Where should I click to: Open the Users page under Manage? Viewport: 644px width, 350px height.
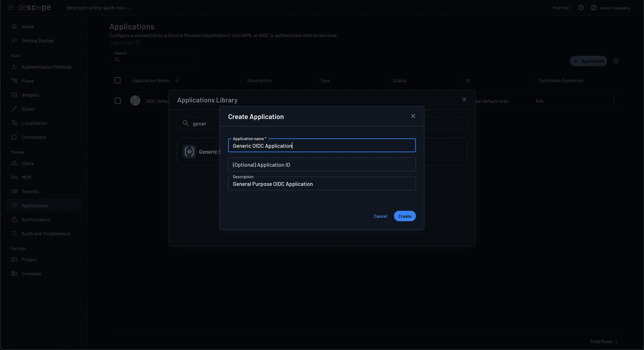[28, 163]
